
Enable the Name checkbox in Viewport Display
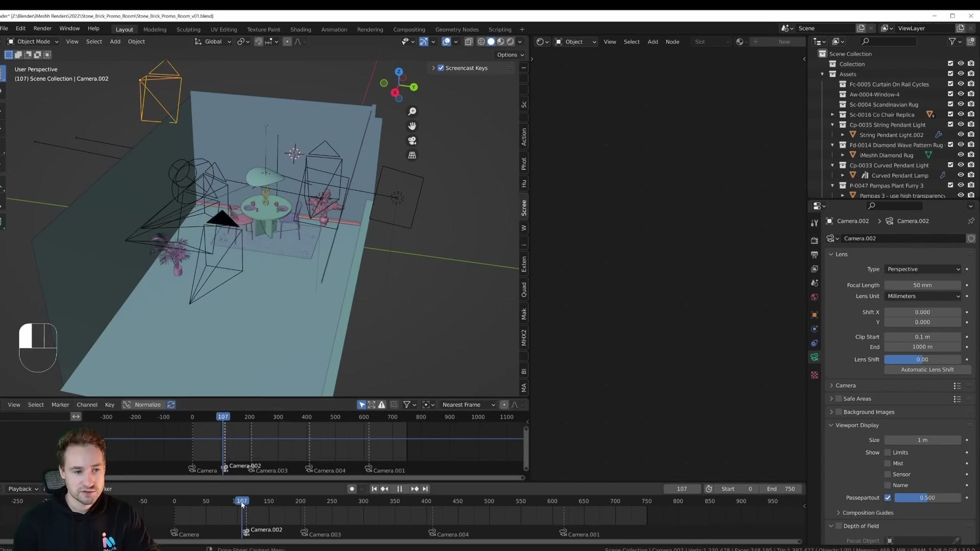click(888, 485)
